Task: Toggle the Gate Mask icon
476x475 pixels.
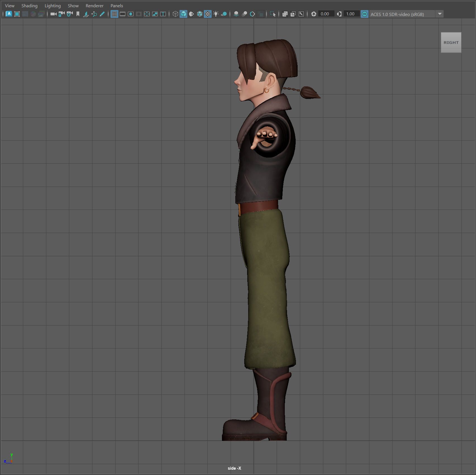Action: [x=139, y=14]
